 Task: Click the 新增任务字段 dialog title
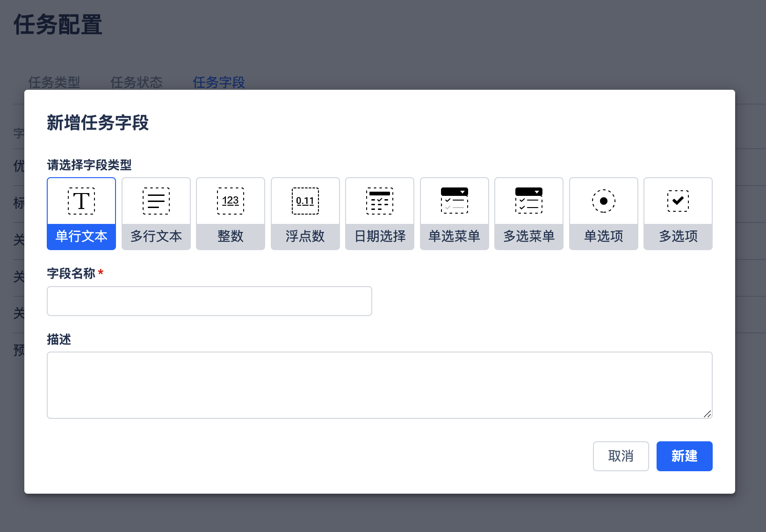pyautogui.click(x=98, y=123)
